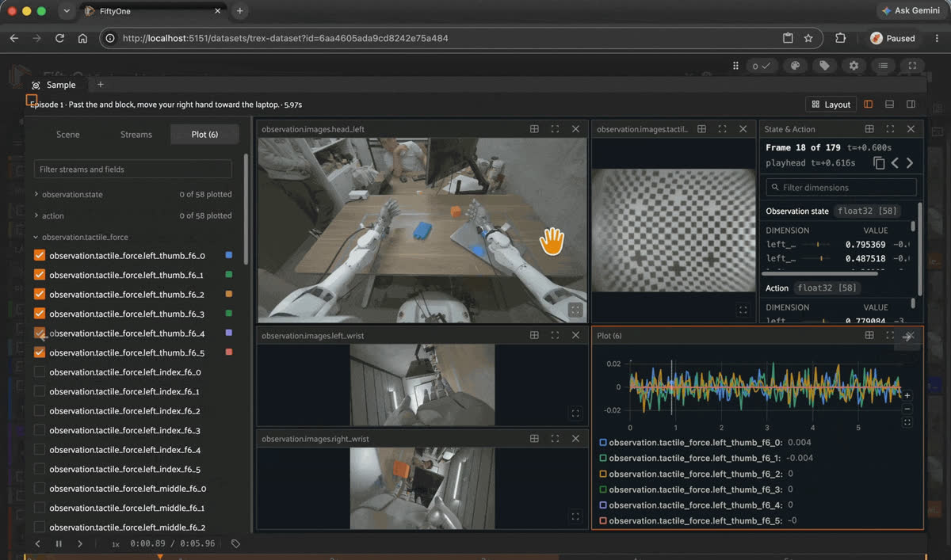Go to next frame in State & Action
This screenshot has width=951, height=560.
tap(910, 162)
